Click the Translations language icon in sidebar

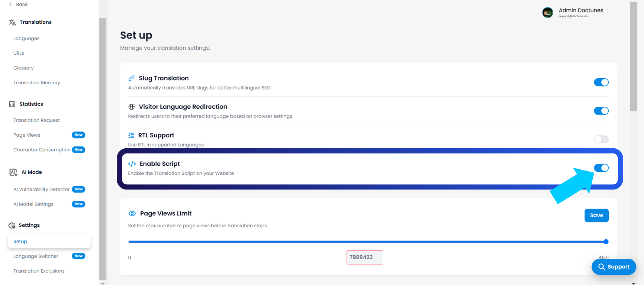[12, 22]
